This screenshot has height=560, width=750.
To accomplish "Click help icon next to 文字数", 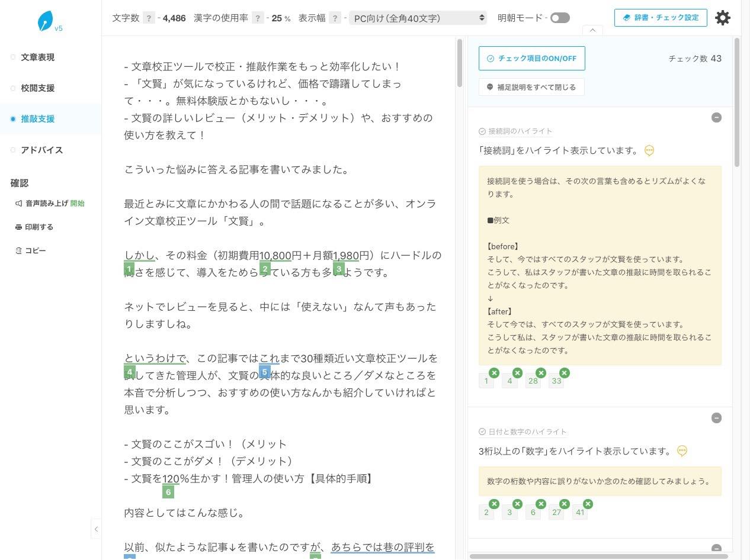I will [x=149, y=18].
